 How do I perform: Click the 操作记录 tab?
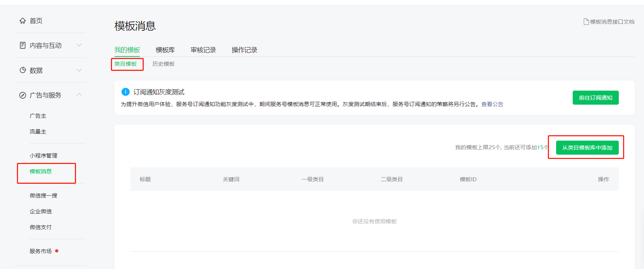(244, 50)
